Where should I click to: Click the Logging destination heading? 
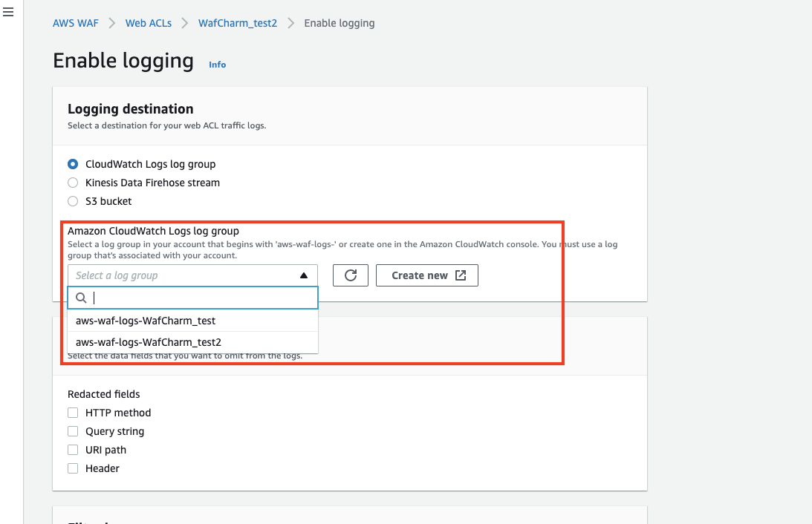click(x=131, y=109)
